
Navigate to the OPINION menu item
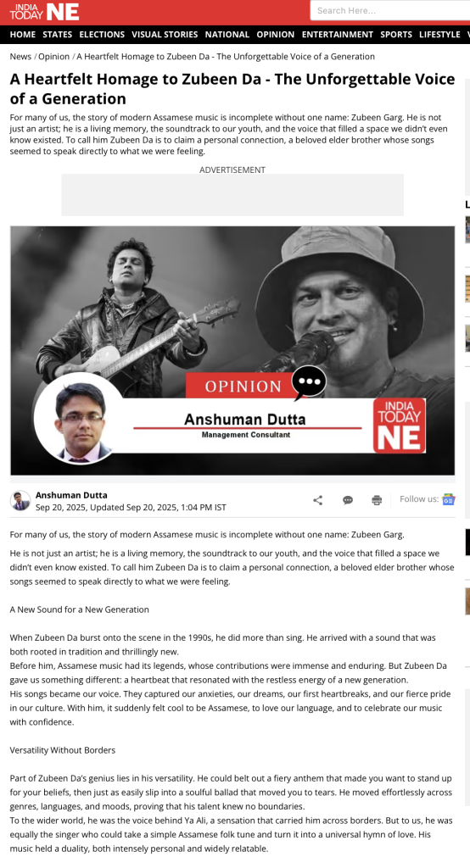click(276, 34)
